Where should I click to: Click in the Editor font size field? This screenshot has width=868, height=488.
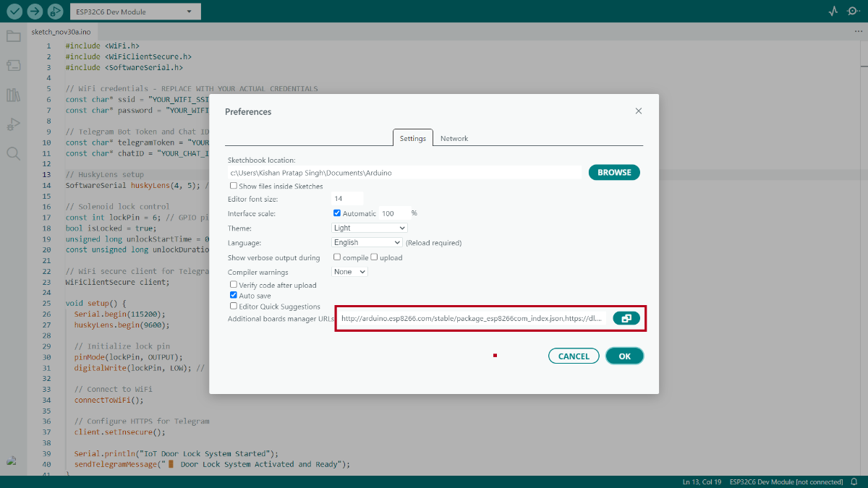[346, 199]
